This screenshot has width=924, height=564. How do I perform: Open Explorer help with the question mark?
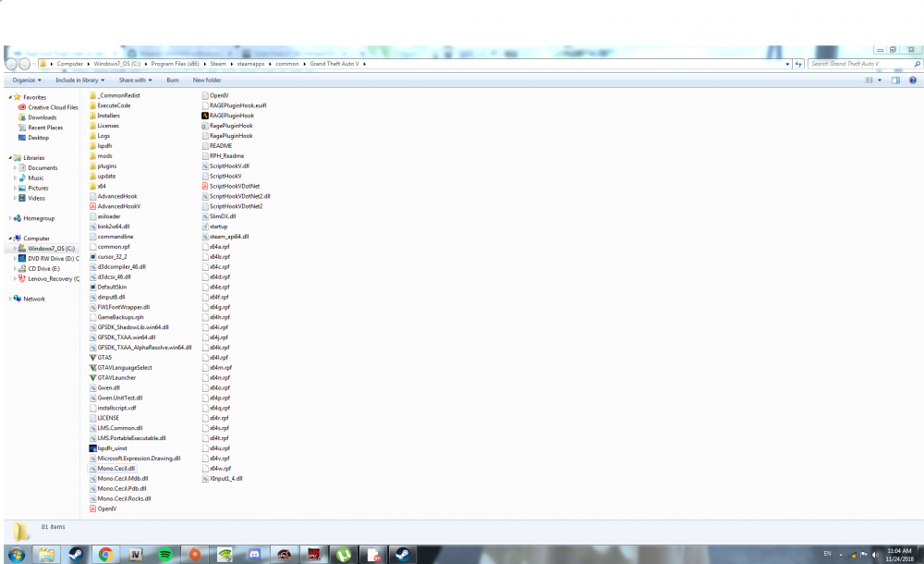[913, 80]
